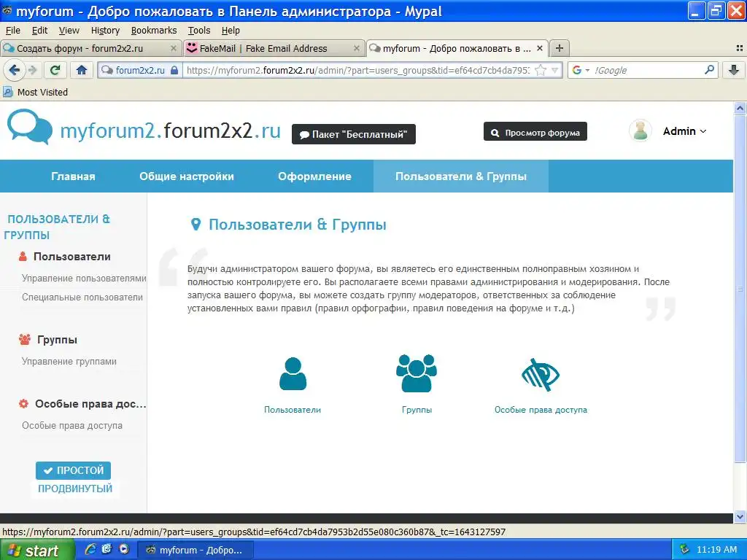This screenshot has width=747, height=560.
Task: Click the large Пользователи person icon
Action: pyautogui.click(x=293, y=374)
